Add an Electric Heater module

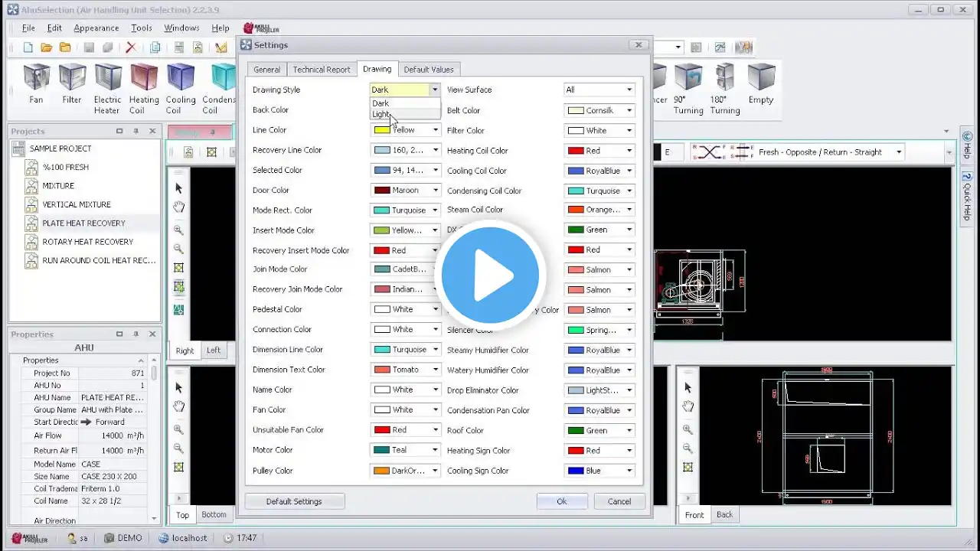click(x=107, y=90)
